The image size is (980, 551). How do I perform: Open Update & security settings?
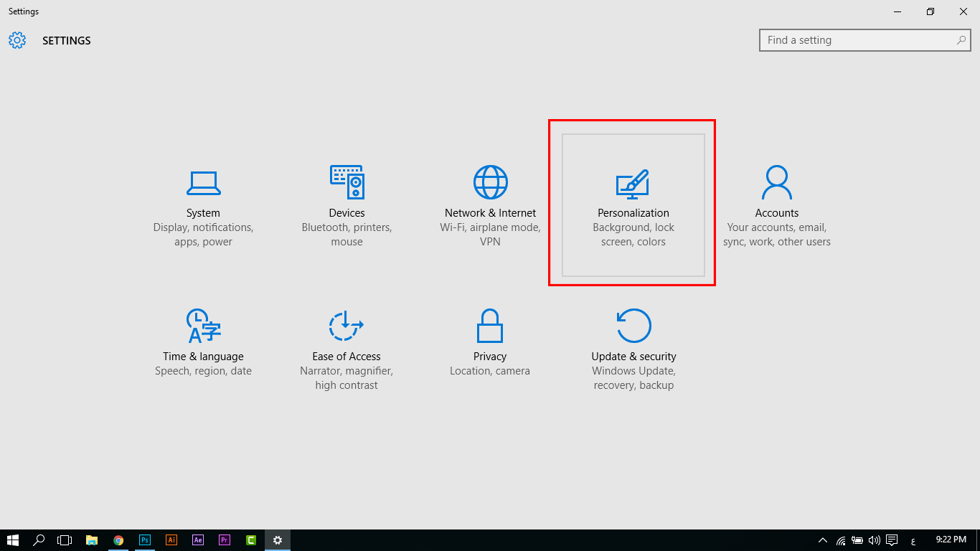633,349
